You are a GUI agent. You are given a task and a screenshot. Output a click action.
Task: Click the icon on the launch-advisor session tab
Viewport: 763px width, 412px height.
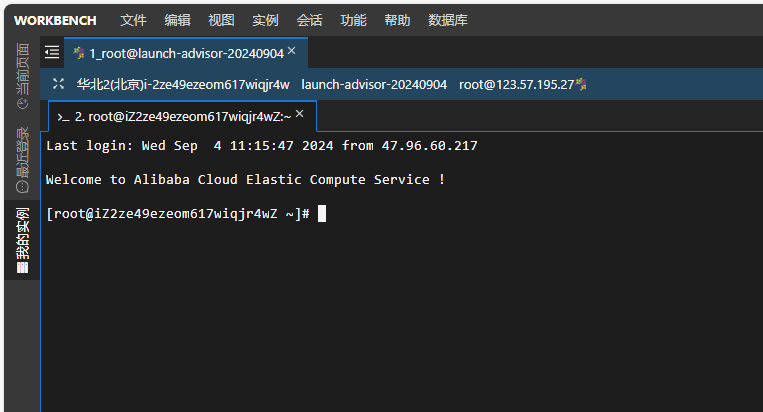tap(78, 53)
